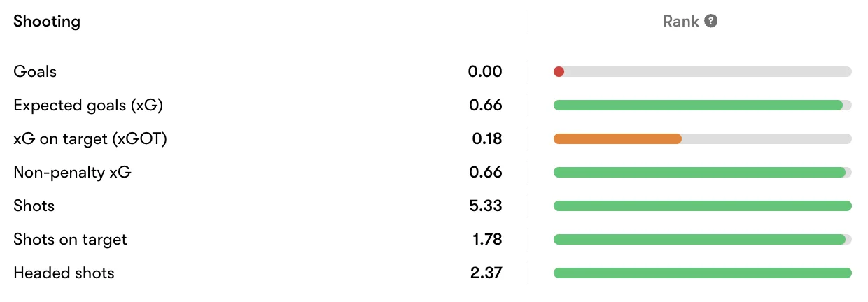Click the Shots green rank bar
This screenshot has width=868, height=302.
tap(702, 206)
